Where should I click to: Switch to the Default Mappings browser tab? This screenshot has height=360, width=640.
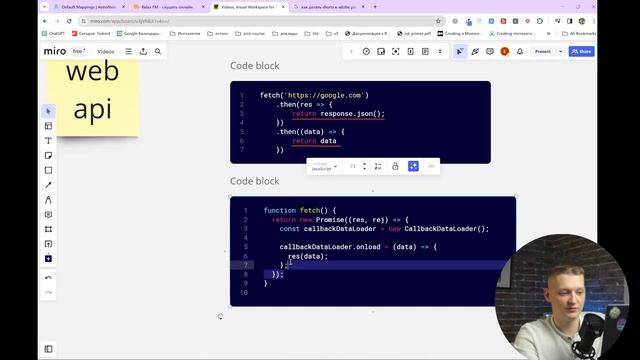point(89,7)
